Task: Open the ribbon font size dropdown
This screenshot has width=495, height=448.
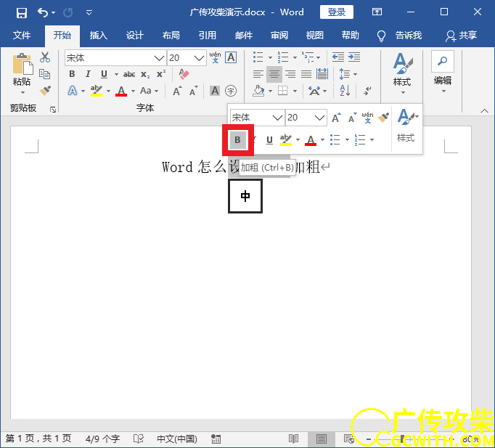Action: point(199,58)
